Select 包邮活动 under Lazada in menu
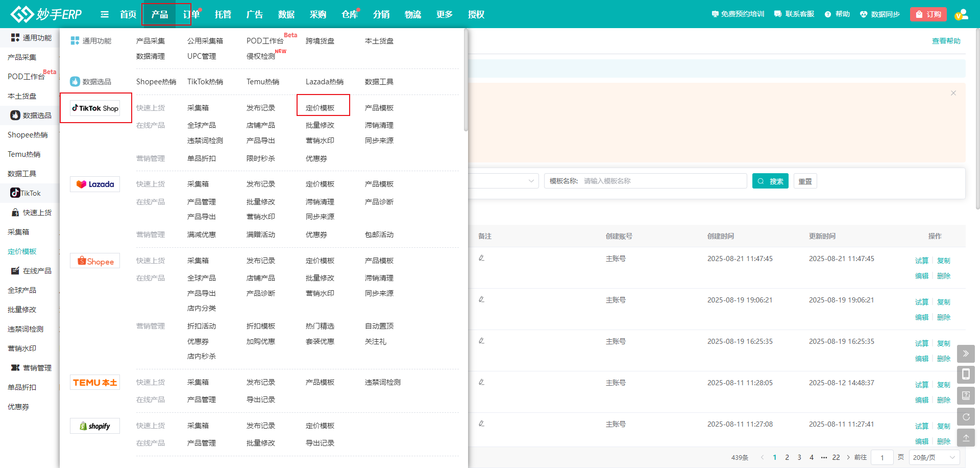This screenshot has width=980, height=468. click(379, 235)
